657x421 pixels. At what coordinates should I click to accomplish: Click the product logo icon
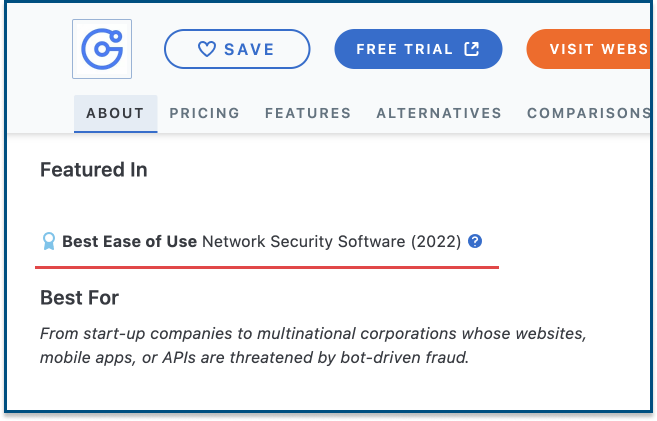click(x=102, y=49)
